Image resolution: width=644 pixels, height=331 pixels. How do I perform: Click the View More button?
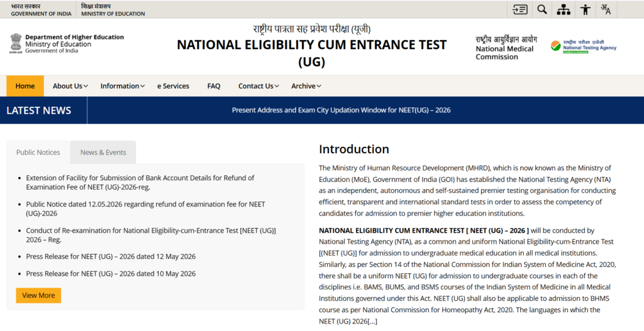(x=38, y=295)
